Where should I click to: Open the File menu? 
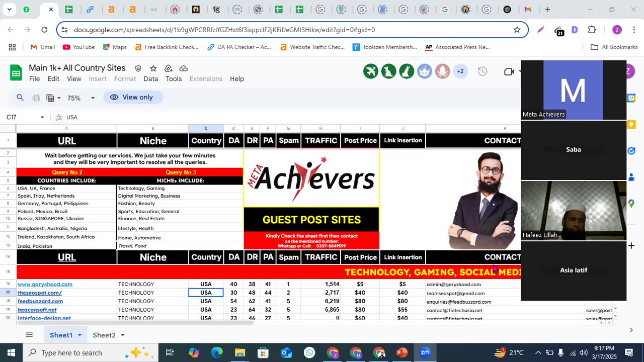(34, 79)
